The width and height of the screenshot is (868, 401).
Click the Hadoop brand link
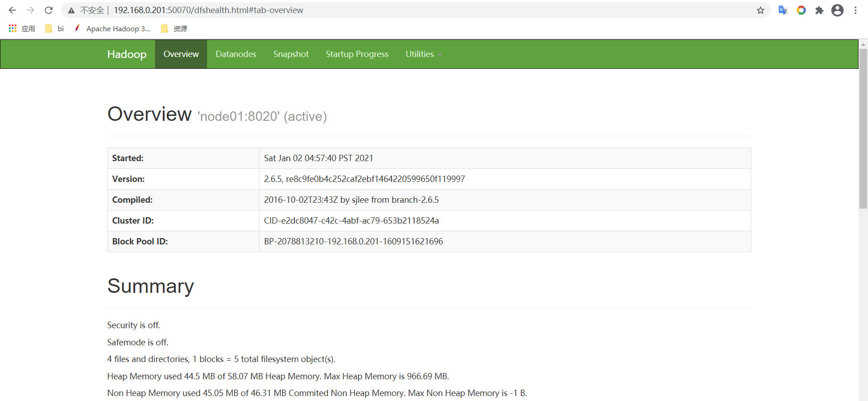tap(127, 54)
